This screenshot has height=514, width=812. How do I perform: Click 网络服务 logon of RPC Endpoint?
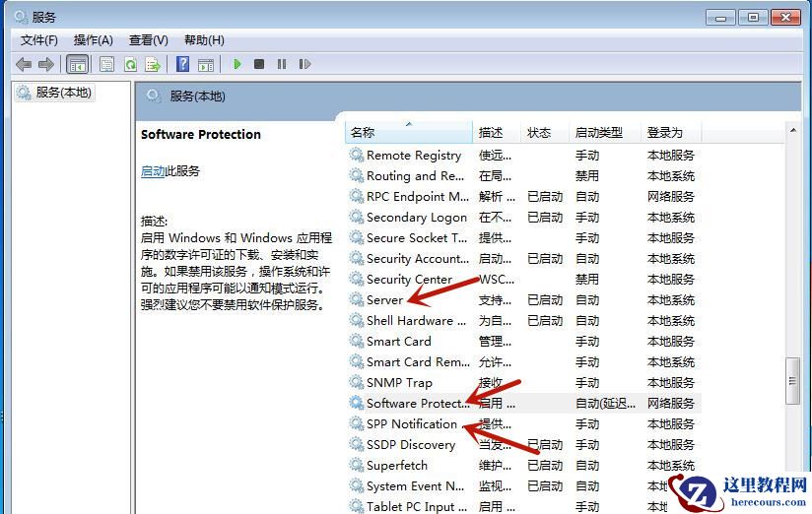(671, 197)
